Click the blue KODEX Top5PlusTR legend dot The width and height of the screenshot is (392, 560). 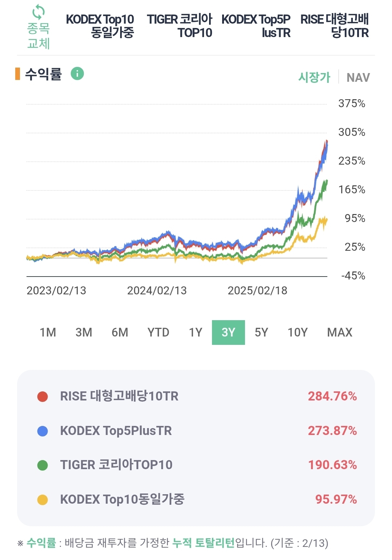pos(43,431)
